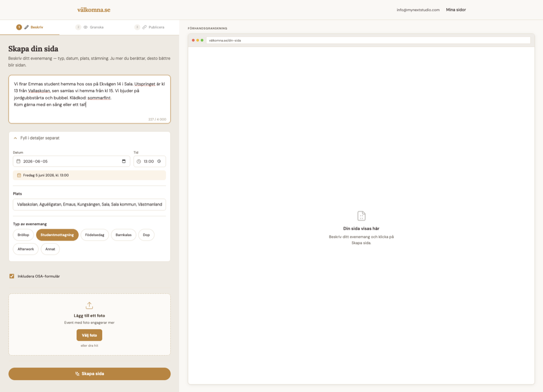Click the upload icon in photo area
The image size is (543, 392).
89,306
